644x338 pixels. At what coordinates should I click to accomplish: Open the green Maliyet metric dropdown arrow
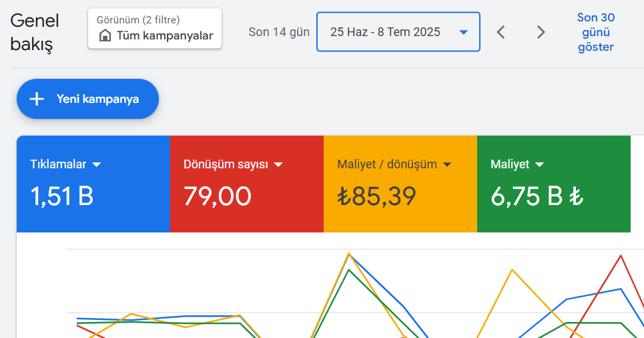click(x=539, y=164)
